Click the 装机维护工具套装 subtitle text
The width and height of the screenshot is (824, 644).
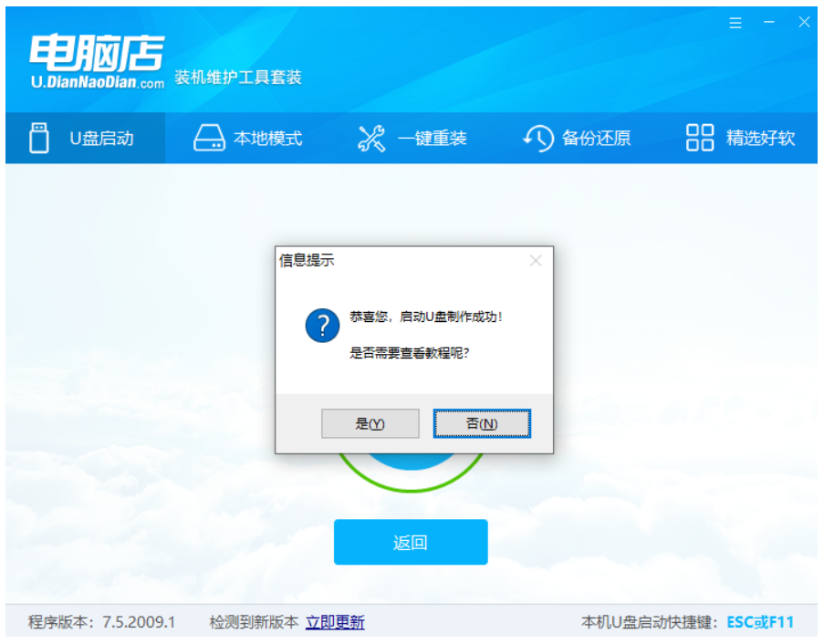click(x=238, y=78)
